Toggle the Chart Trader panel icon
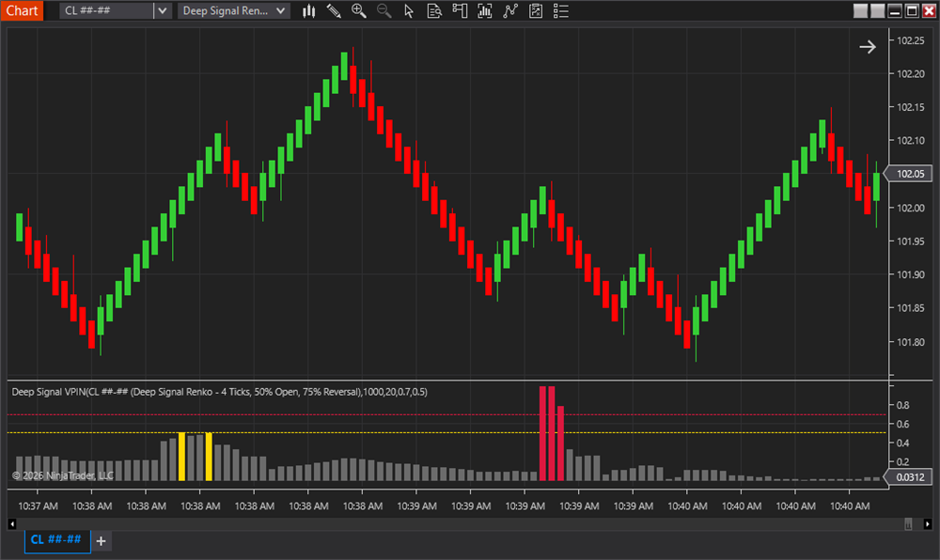 [459, 10]
